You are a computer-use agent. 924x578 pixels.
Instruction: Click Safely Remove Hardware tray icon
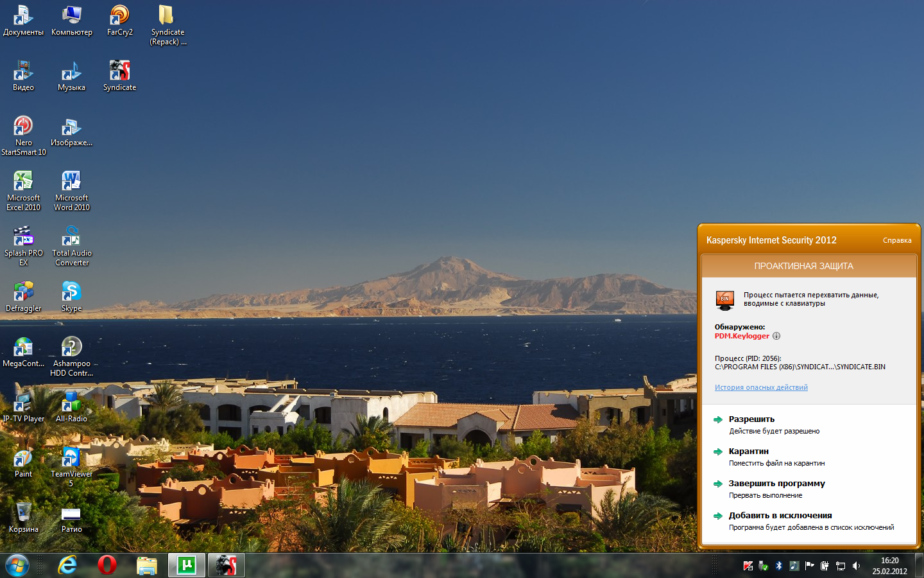tap(763, 566)
